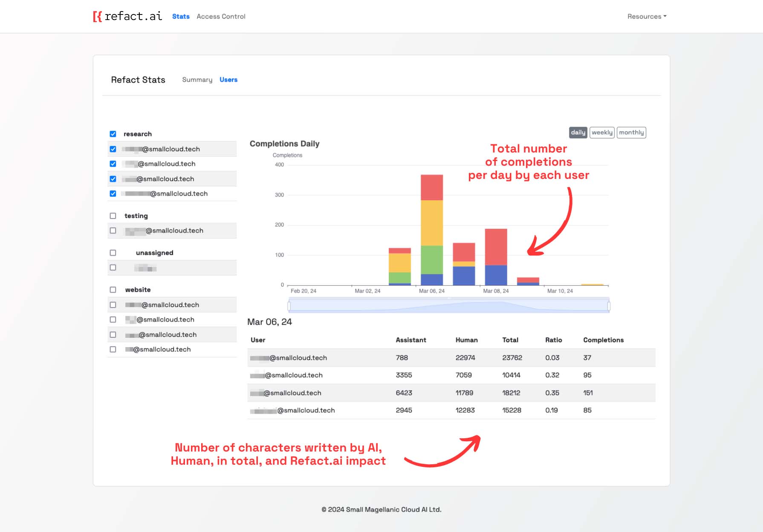This screenshot has width=763, height=532.
Task: Click the red segment of the Mar 06 bar
Action: point(432,187)
